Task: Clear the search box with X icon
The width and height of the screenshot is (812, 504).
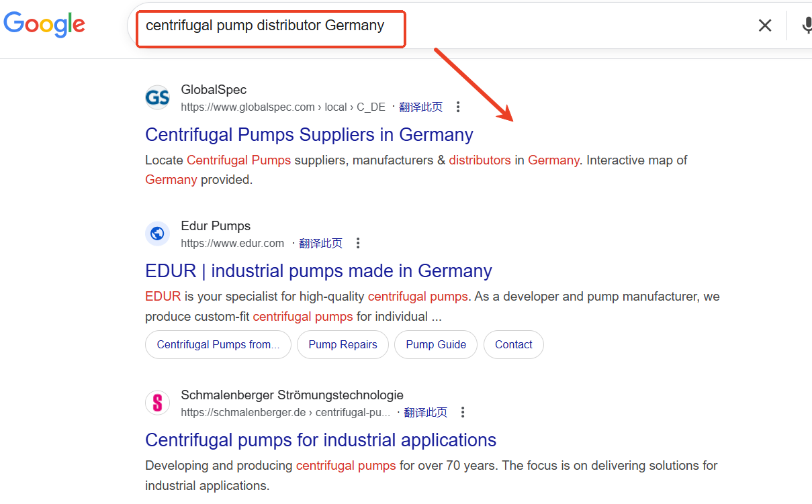Action: [x=764, y=26]
